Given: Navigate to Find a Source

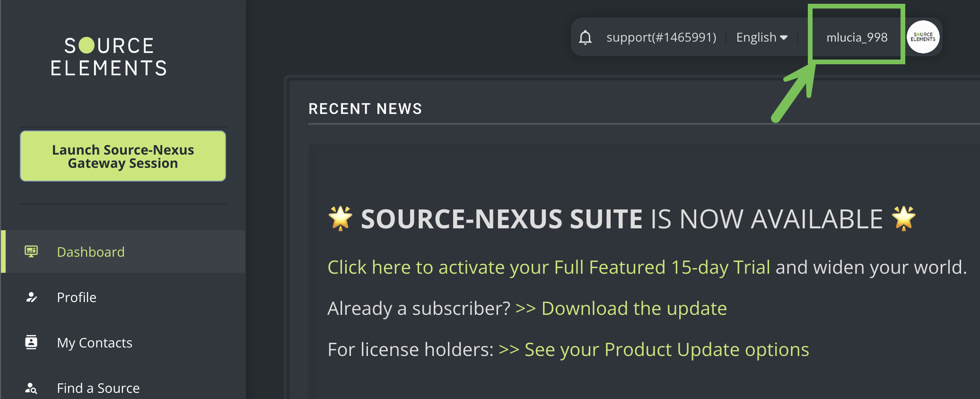Looking at the screenshot, I should coord(98,388).
